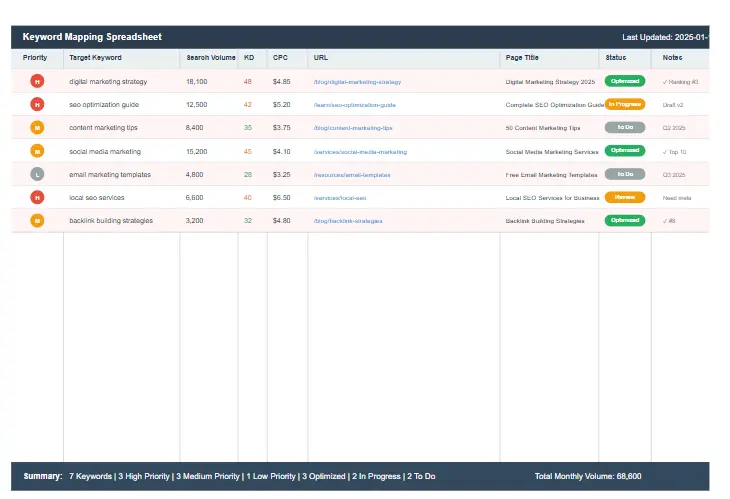Click the M priority badge for backlink building strategies
The image size is (730, 499).
pyautogui.click(x=37, y=220)
